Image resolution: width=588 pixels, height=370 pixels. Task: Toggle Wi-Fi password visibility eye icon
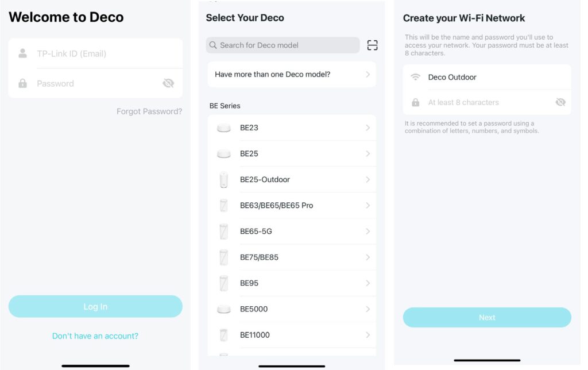pos(560,102)
